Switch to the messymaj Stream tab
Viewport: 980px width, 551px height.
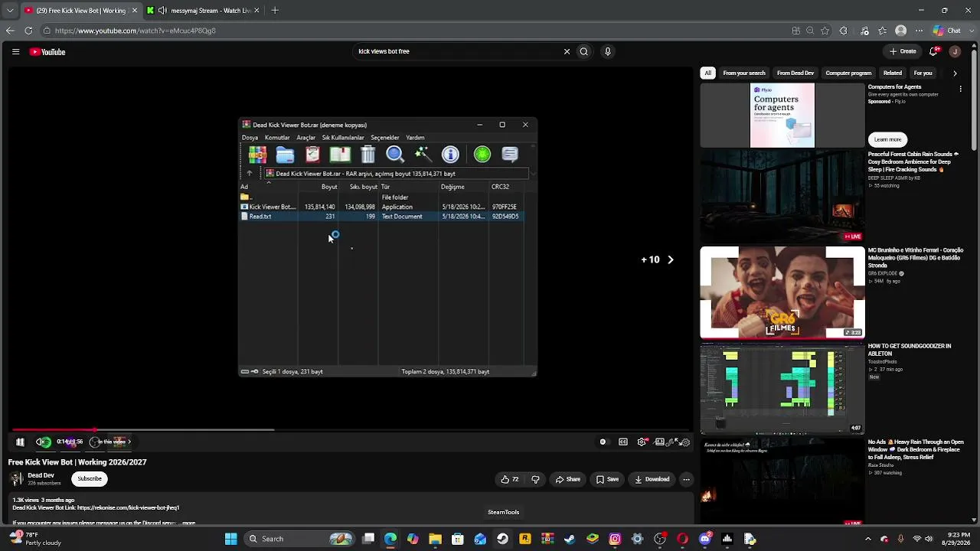click(x=204, y=11)
